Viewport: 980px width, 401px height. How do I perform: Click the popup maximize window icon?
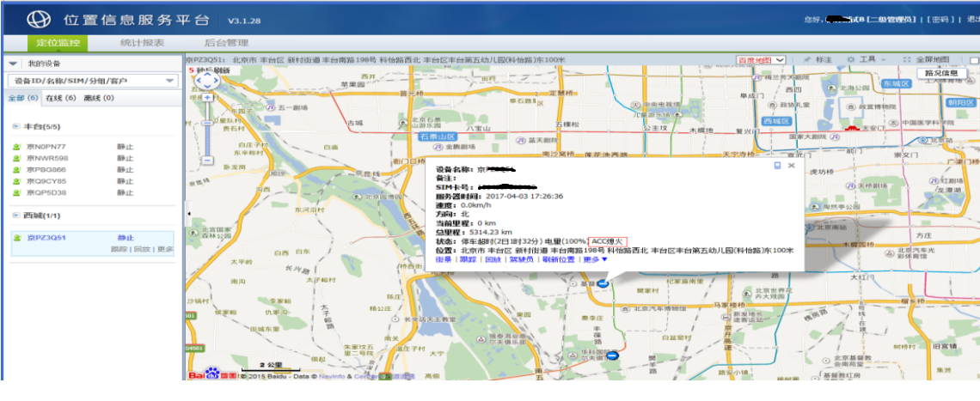coord(777,165)
